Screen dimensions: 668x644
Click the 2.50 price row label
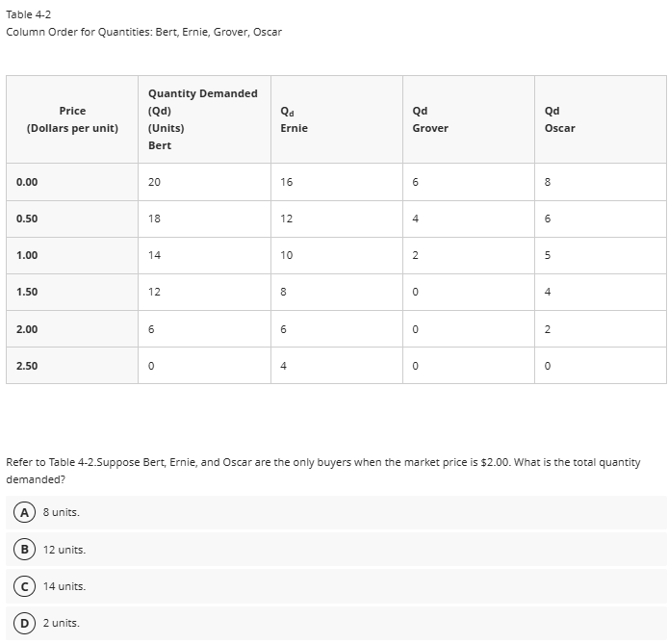pyautogui.click(x=27, y=365)
